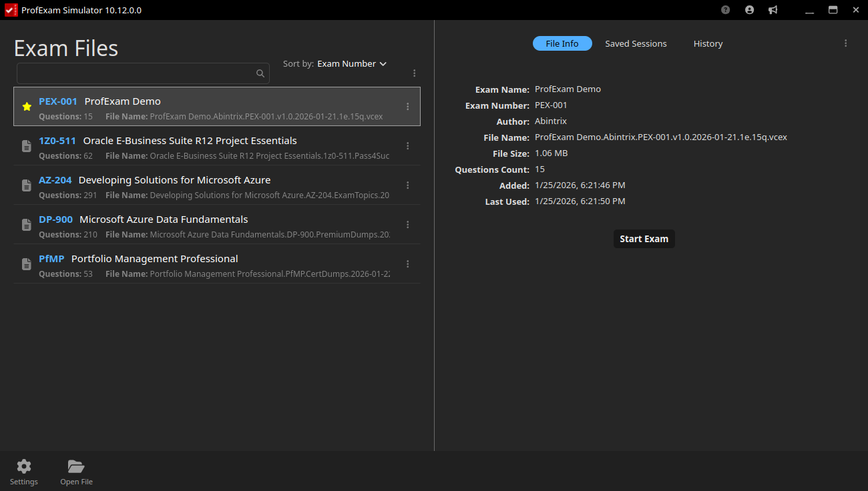Screen dimensions: 868x491
Task: Click the file icon of PfMP
Action: 27,264
